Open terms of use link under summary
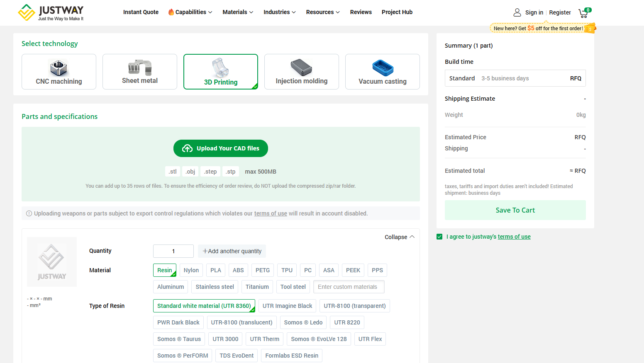Viewport: 644px width, 363px height. (x=514, y=237)
